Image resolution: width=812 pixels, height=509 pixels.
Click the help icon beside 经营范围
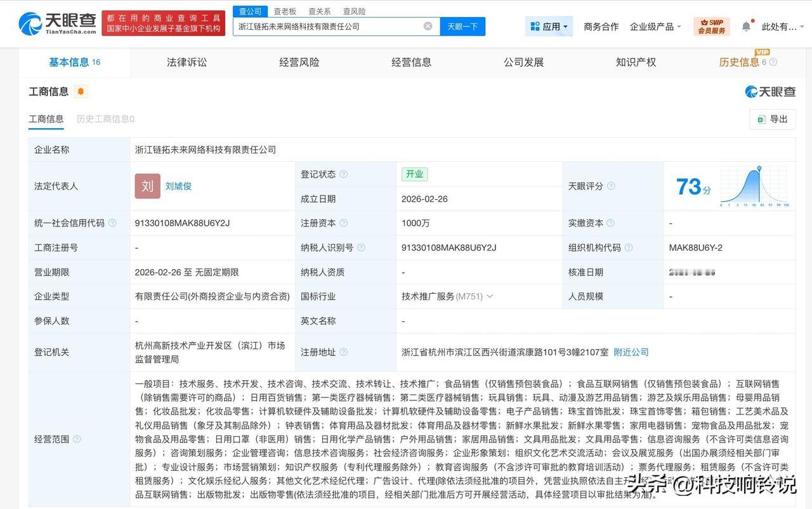(77, 439)
